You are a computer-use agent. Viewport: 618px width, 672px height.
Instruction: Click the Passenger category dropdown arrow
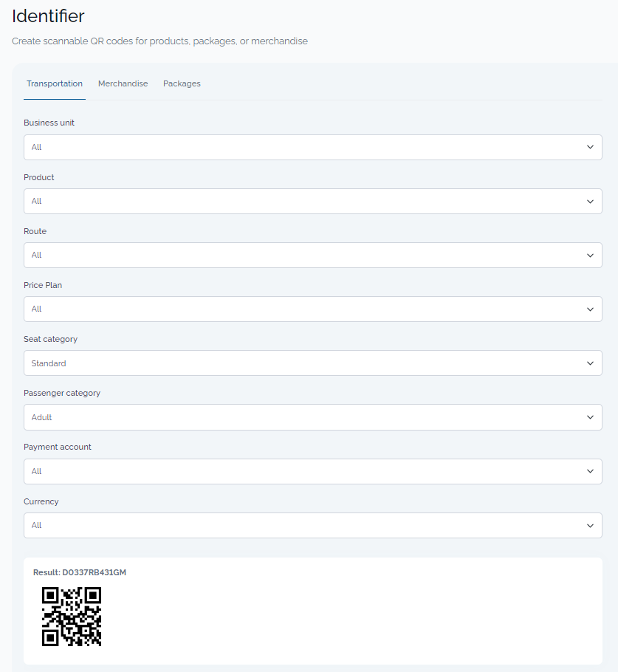tap(590, 416)
